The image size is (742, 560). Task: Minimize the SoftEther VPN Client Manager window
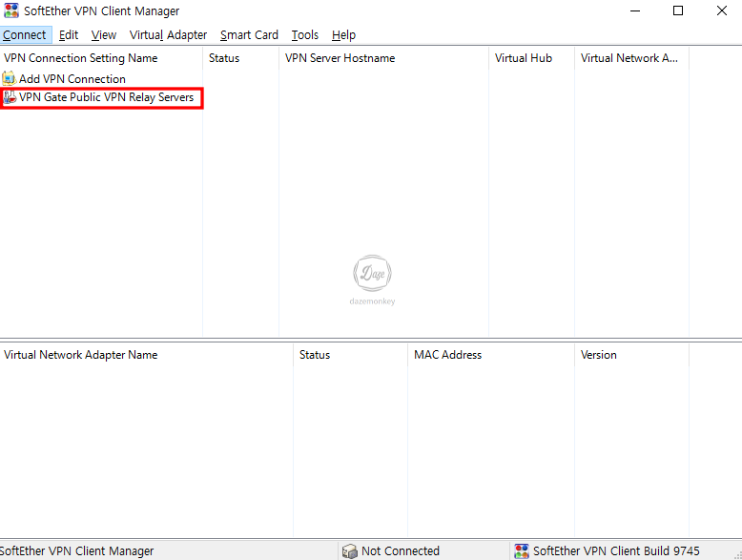[x=635, y=10]
